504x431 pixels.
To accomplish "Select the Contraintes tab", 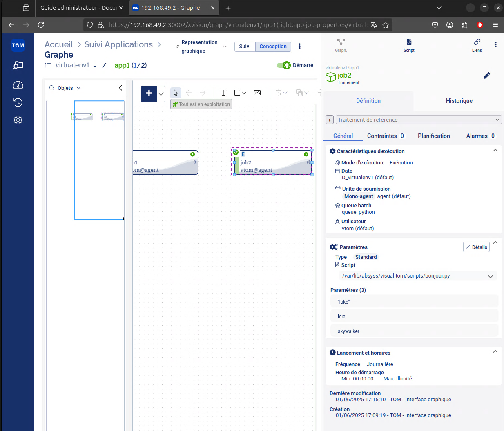I will pos(386,136).
